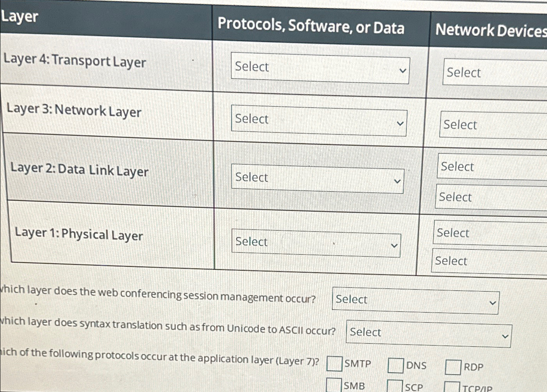Check the TCP/IP checkbox
The image size is (547, 392).
point(452,387)
